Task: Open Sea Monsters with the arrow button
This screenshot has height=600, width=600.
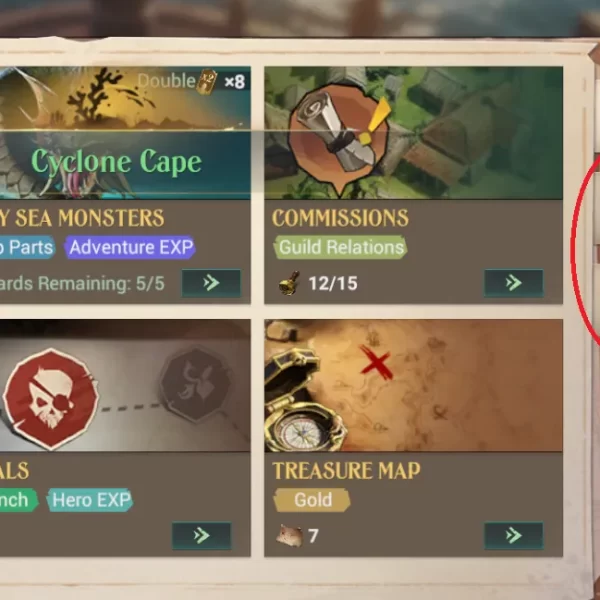Action: [211, 283]
